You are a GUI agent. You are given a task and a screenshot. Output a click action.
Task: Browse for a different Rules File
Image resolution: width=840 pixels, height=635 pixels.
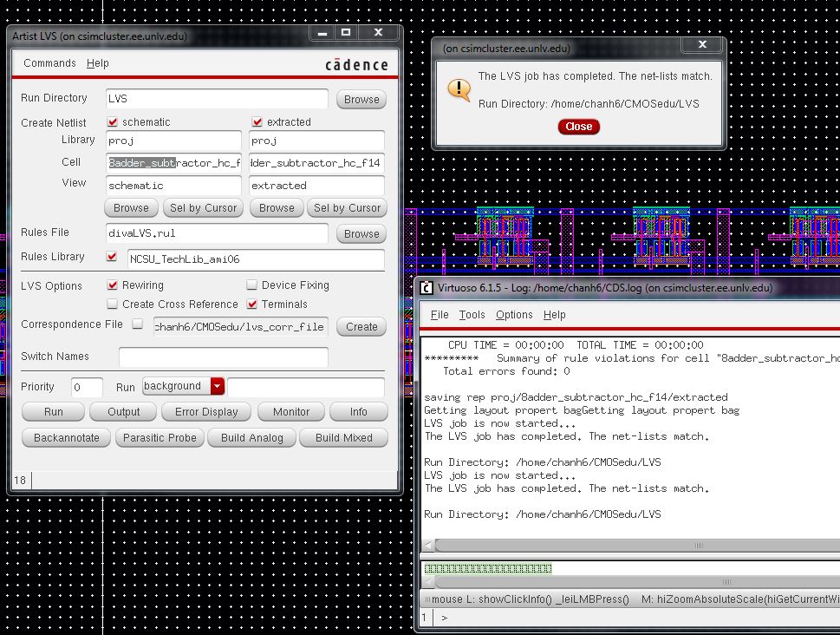pos(360,233)
